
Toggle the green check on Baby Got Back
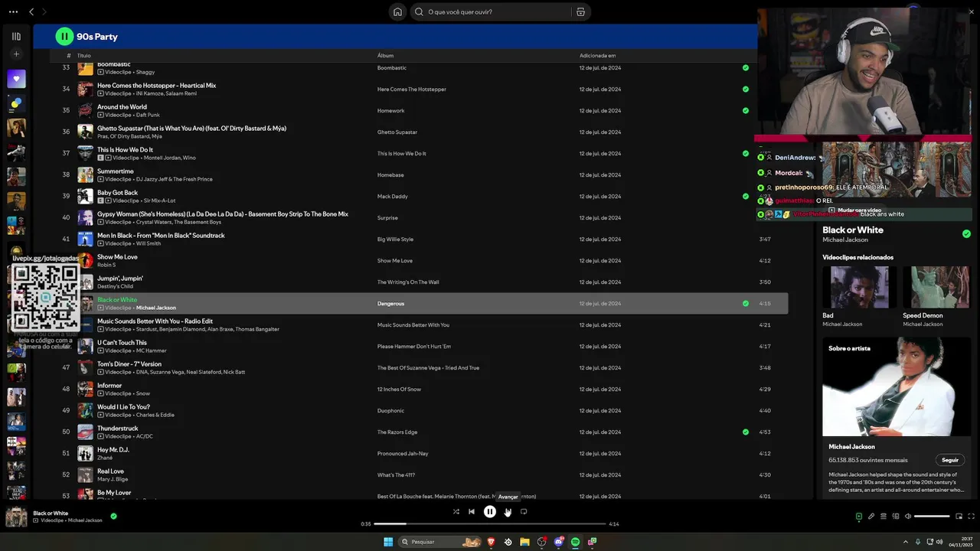coord(746,196)
